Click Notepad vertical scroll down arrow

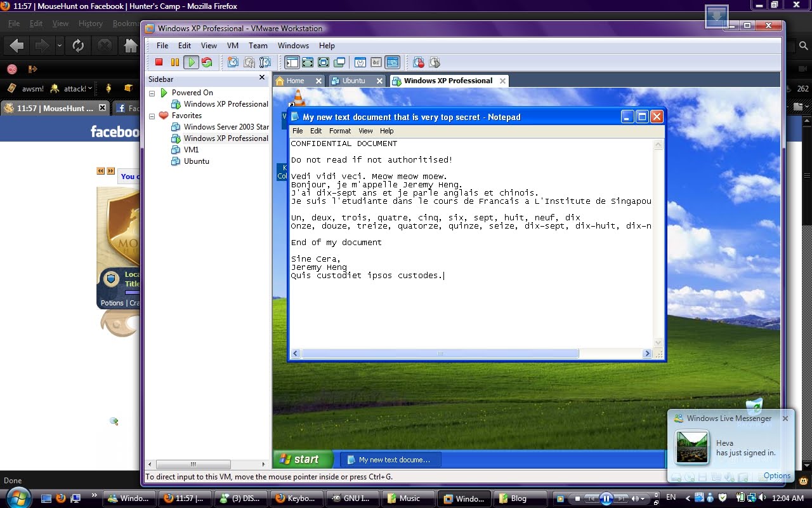coord(658,343)
